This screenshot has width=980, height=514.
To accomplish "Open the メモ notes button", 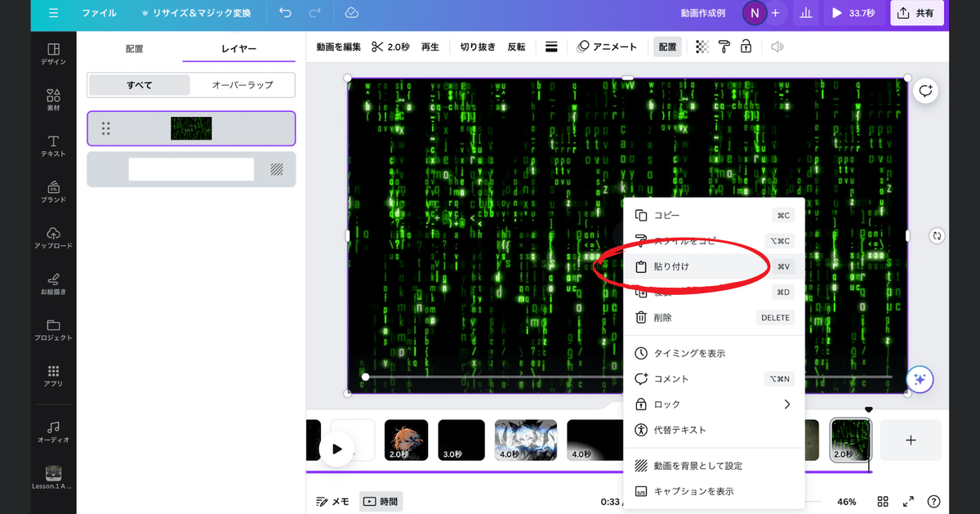I will pos(332,502).
